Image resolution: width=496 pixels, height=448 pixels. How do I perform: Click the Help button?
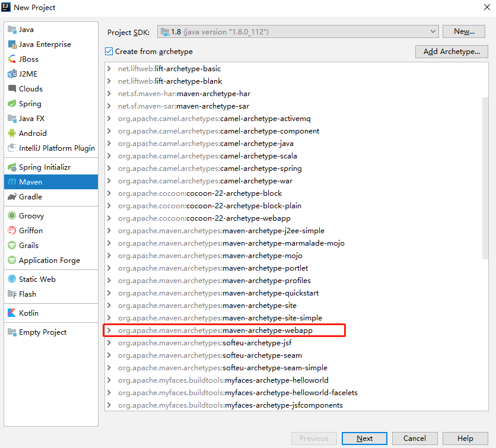(x=465, y=438)
